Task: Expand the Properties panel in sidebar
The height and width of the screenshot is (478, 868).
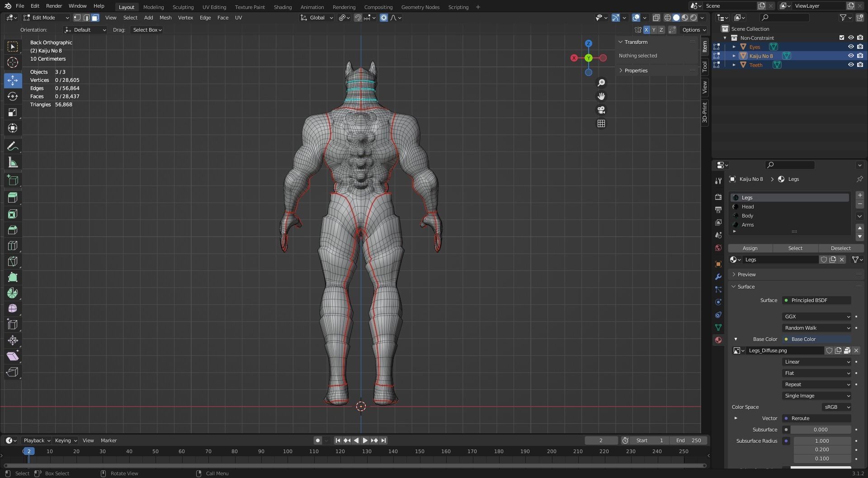Action: pos(636,71)
